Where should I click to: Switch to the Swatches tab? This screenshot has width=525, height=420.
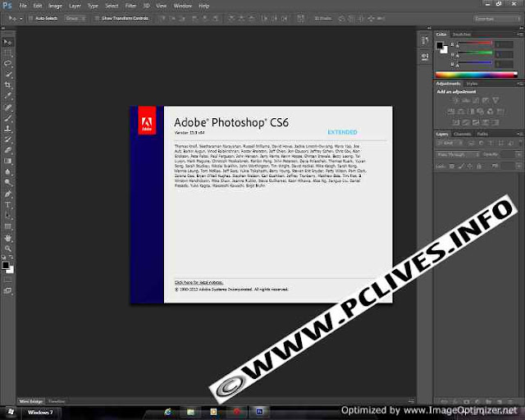461,34
